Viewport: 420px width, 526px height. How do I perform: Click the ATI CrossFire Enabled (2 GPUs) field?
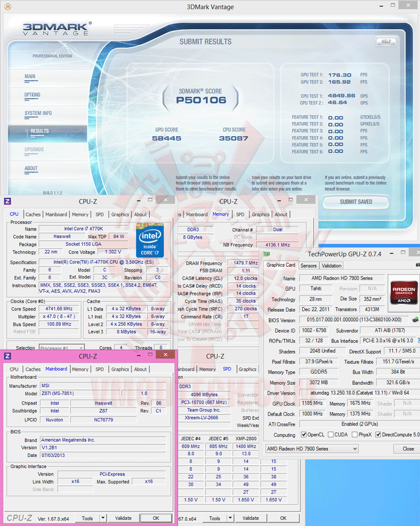point(360,424)
